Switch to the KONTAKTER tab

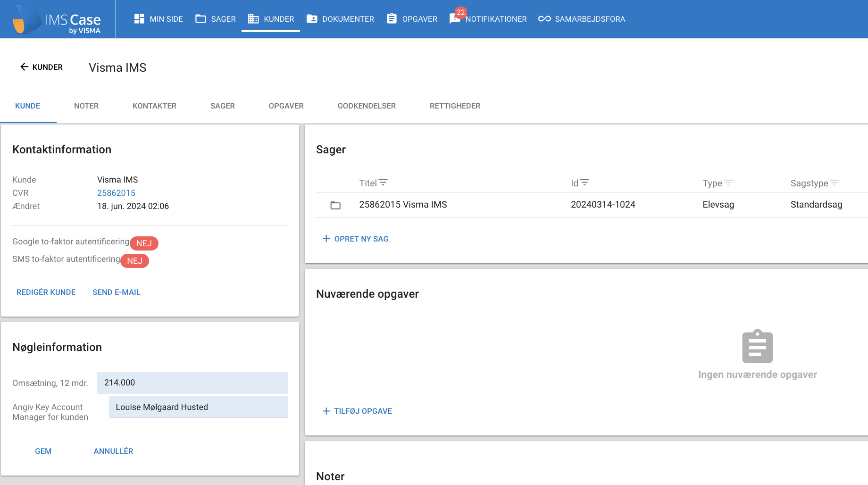[x=154, y=106]
